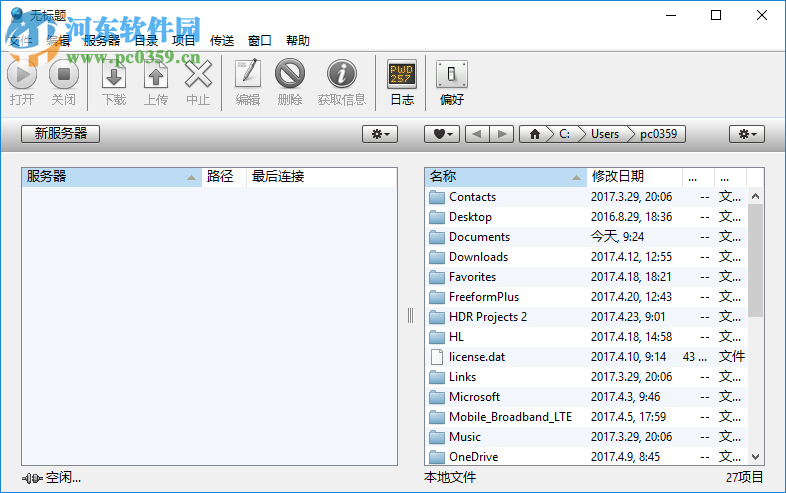This screenshot has height=493, width=786.
Task: Click the 27项目 status text
Action: click(744, 477)
